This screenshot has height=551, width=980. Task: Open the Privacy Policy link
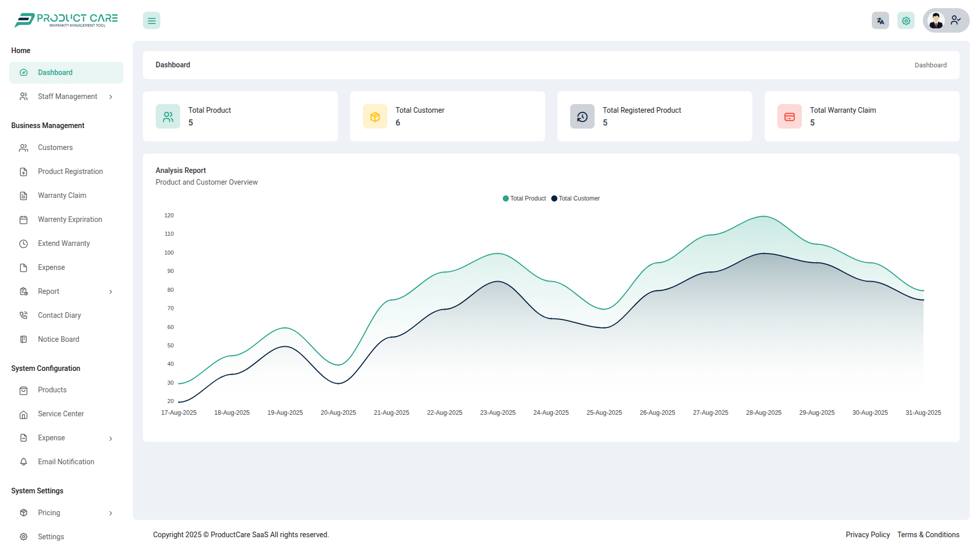pyautogui.click(x=867, y=535)
